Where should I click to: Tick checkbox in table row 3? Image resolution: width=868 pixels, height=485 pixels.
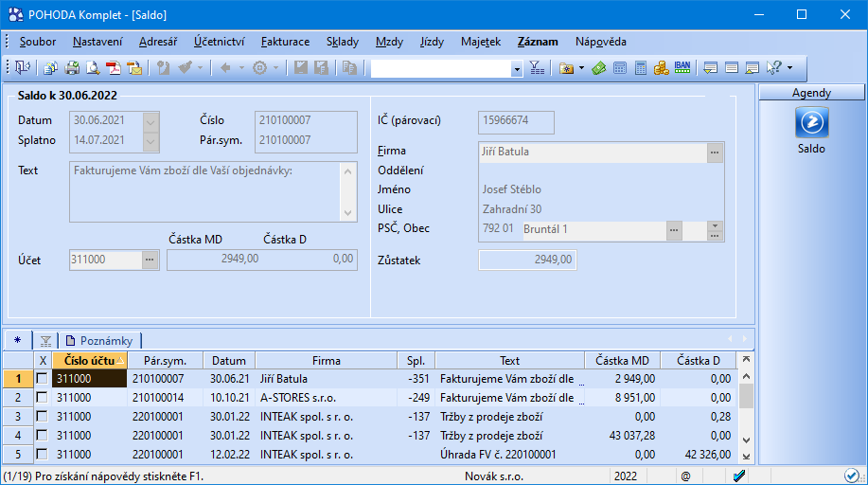(x=42, y=416)
